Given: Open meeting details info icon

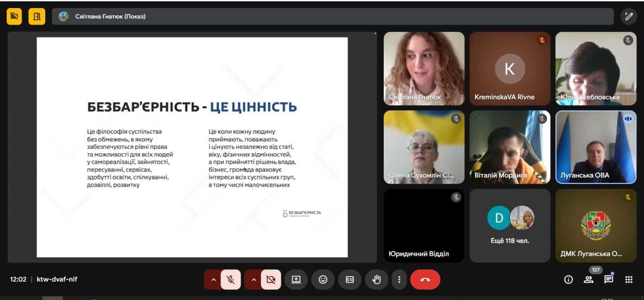Looking at the screenshot, I should click(568, 280).
